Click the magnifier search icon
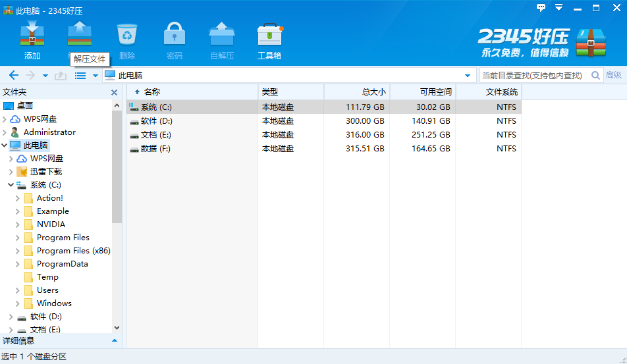 tap(595, 75)
